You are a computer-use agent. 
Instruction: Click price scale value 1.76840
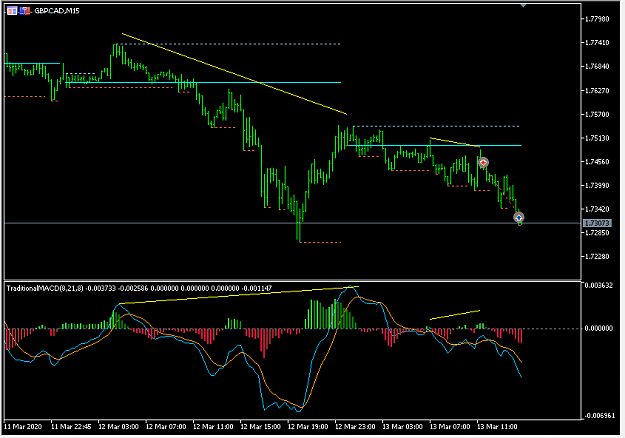tap(597, 67)
